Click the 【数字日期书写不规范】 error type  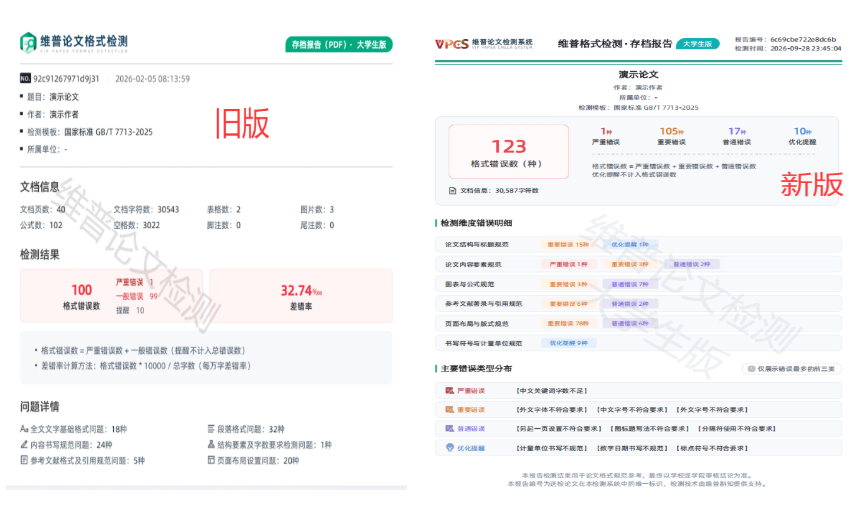pos(631,448)
